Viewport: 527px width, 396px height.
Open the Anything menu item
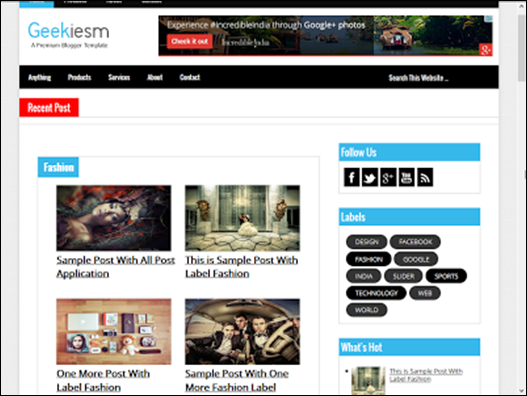(x=39, y=77)
